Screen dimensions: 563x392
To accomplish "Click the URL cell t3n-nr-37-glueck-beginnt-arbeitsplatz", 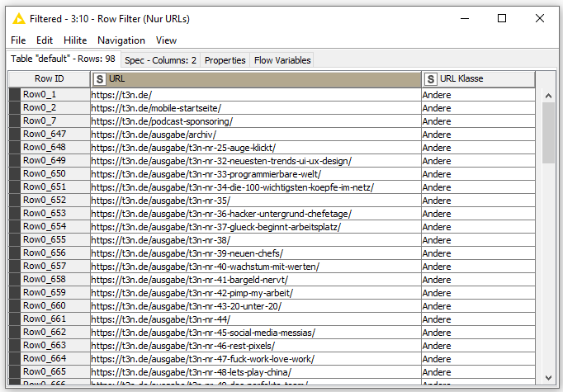I will click(x=256, y=227).
